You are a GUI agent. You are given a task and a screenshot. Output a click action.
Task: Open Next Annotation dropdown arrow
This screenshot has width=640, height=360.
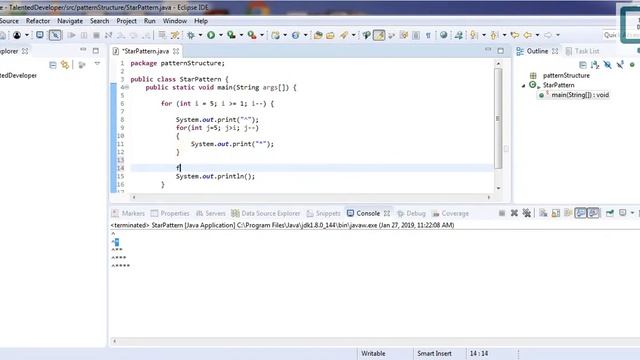pos(484,36)
